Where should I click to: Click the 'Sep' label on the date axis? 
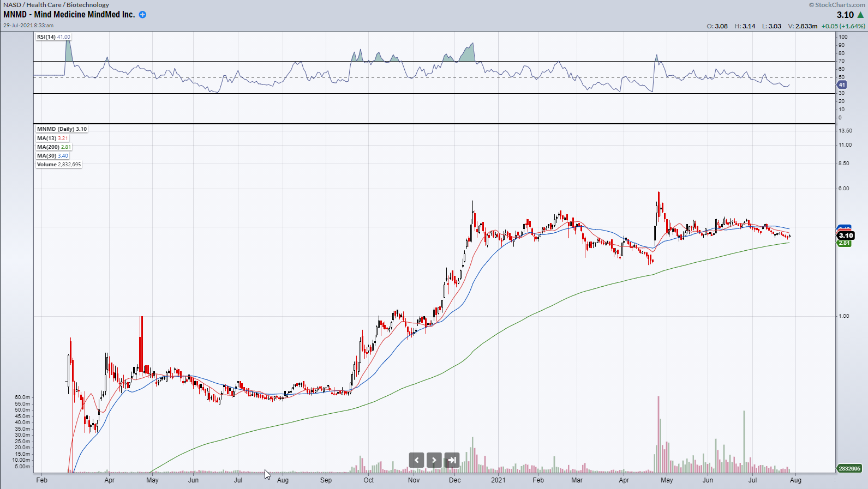(x=326, y=480)
